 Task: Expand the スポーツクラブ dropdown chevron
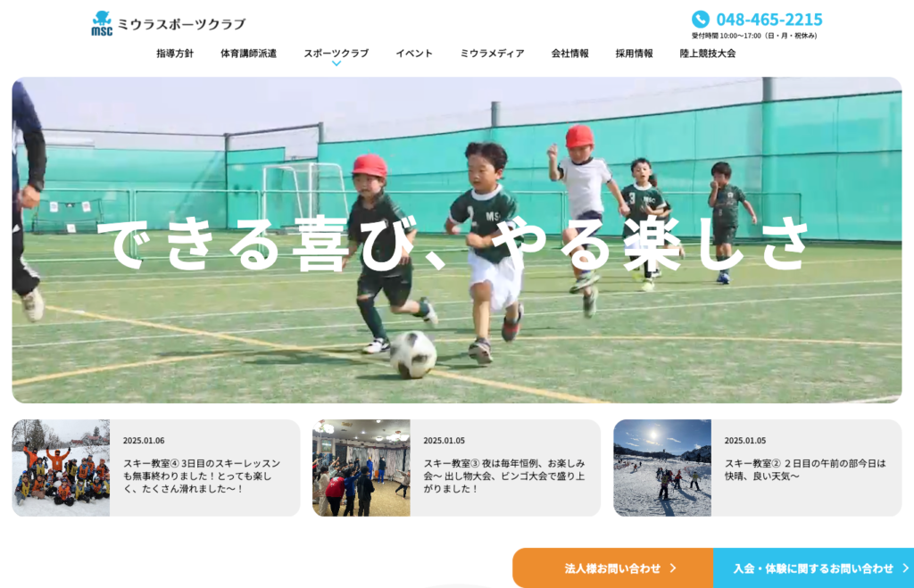[x=337, y=63]
